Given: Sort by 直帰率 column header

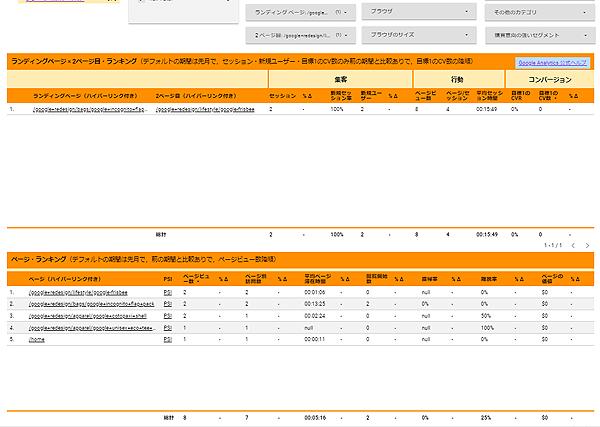Looking at the screenshot, I should coord(429,279).
